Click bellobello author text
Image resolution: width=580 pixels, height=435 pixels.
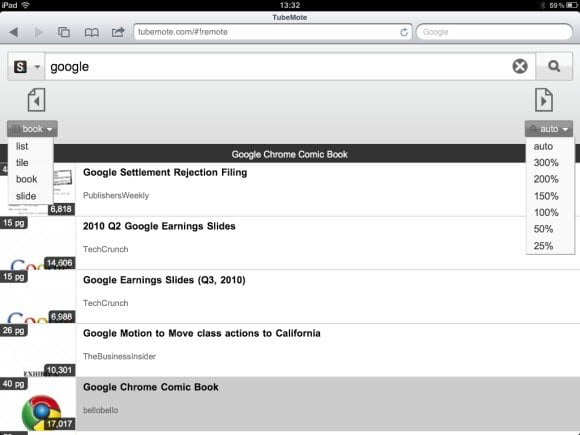[100, 410]
